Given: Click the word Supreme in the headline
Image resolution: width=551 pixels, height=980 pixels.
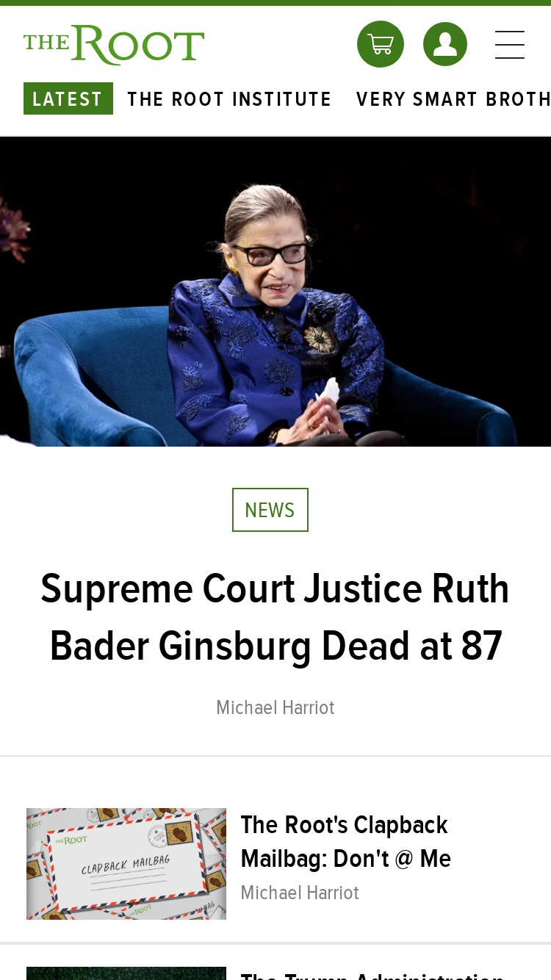Looking at the screenshot, I should (x=117, y=589).
